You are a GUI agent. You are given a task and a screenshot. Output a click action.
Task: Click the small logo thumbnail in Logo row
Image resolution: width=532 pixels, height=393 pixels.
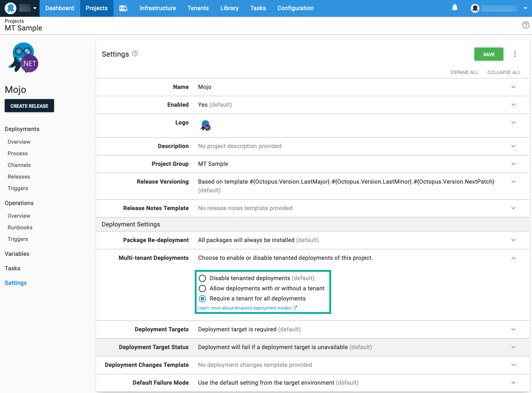click(x=206, y=126)
